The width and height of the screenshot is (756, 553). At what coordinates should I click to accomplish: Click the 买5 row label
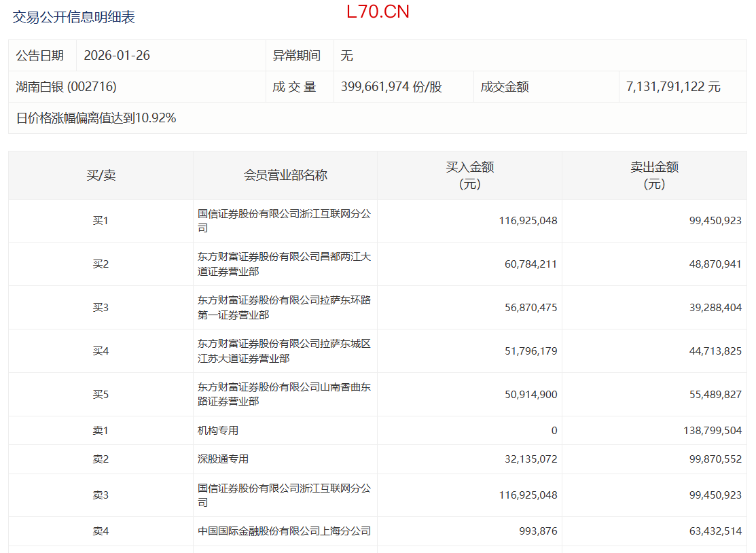[x=101, y=395]
